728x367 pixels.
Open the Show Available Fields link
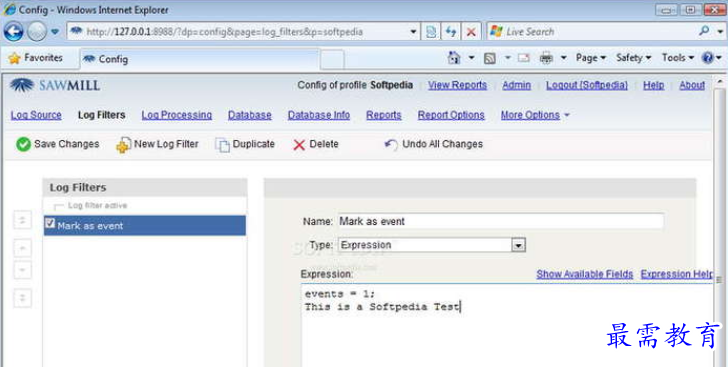coord(585,274)
